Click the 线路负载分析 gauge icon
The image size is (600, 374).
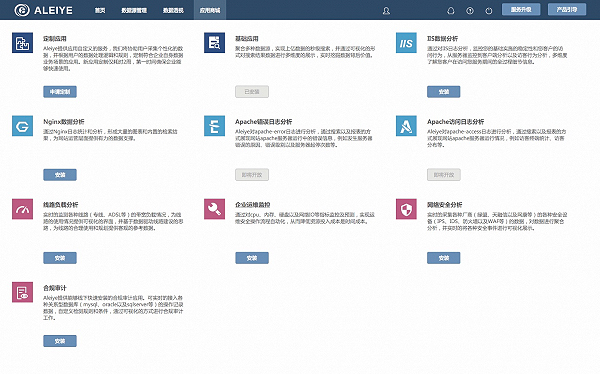coord(22,209)
